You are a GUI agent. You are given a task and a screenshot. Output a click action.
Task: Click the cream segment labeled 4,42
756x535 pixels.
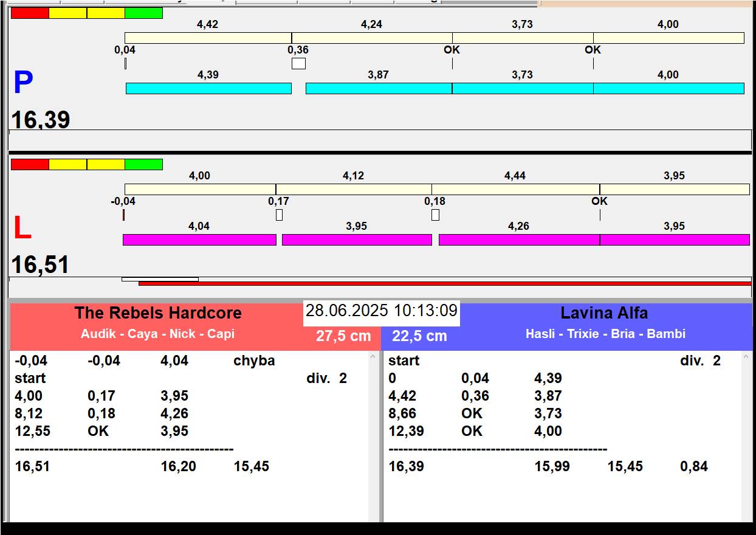pos(208,38)
